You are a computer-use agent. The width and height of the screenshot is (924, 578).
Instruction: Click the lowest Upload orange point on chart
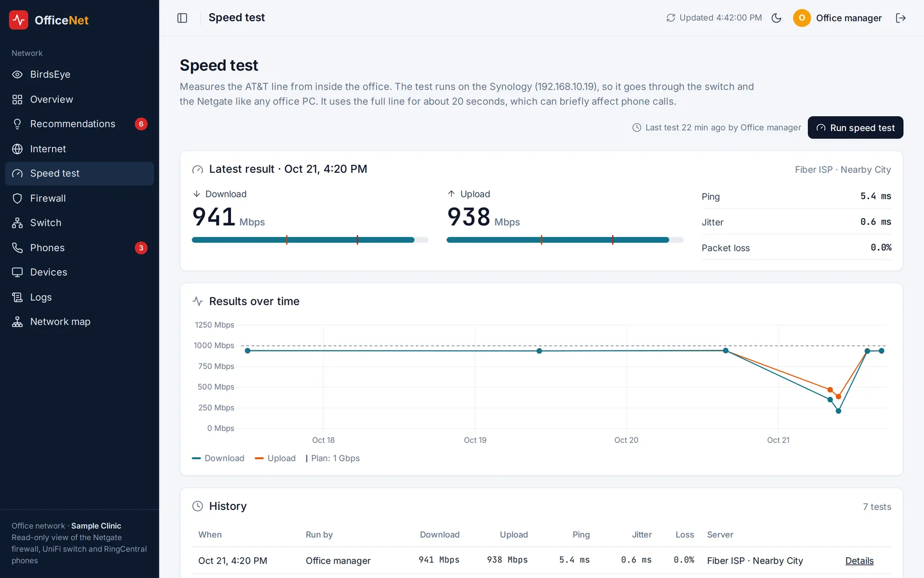(x=838, y=397)
